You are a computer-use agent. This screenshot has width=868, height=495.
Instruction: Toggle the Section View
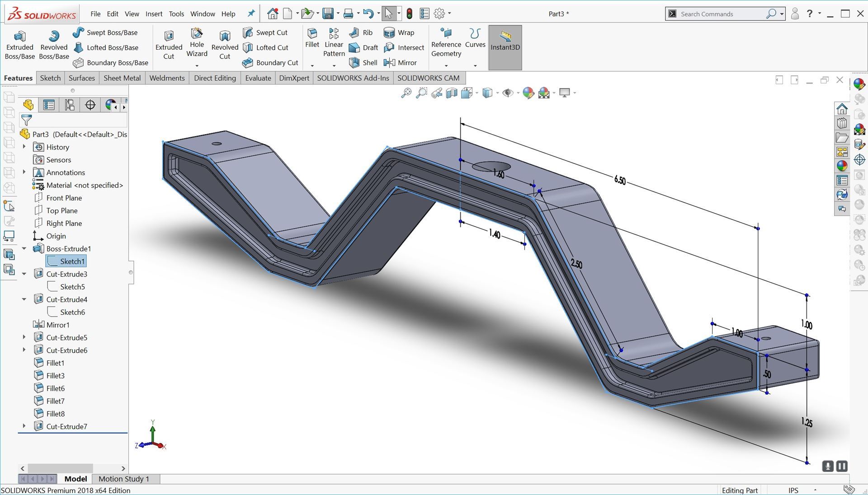click(451, 93)
